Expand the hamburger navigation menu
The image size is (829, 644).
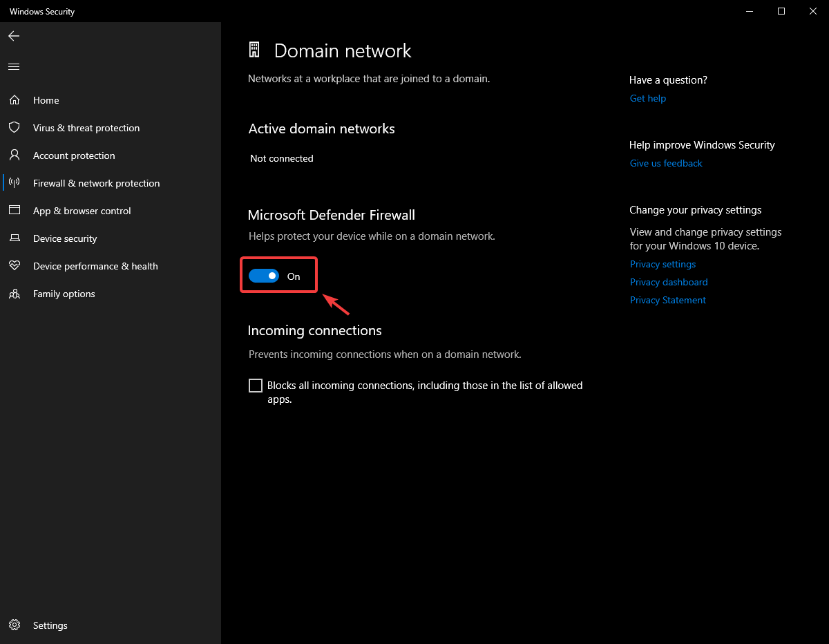tap(14, 66)
